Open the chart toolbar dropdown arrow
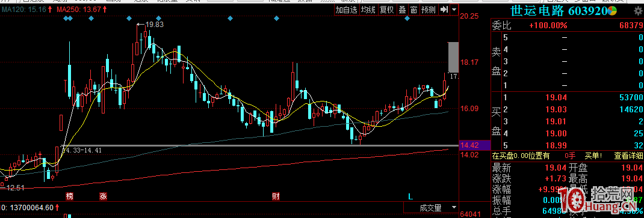This screenshot has width=644, height=218. [x=454, y=10]
